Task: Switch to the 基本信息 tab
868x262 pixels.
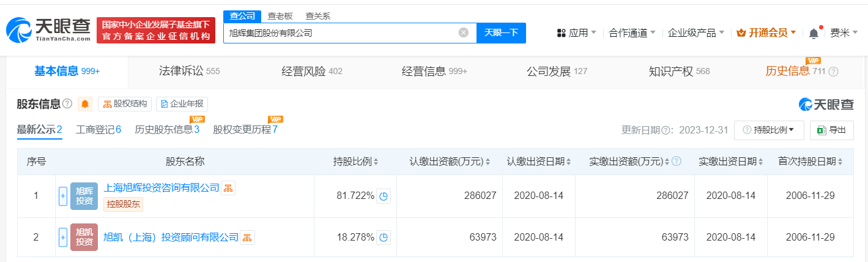Action: tap(67, 71)
